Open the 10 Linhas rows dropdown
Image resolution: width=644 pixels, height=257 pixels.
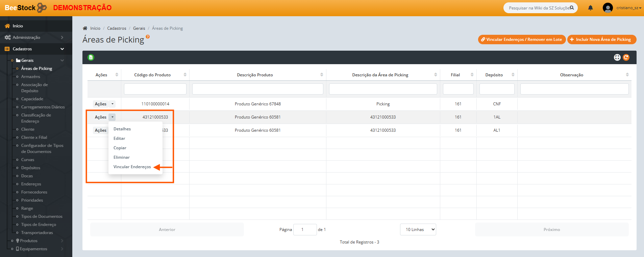(x=418, y=230)
